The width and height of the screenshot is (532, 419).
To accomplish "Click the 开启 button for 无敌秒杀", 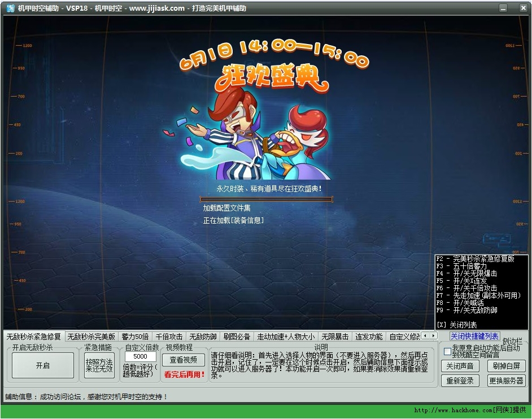I will click(x=43, y=365).
